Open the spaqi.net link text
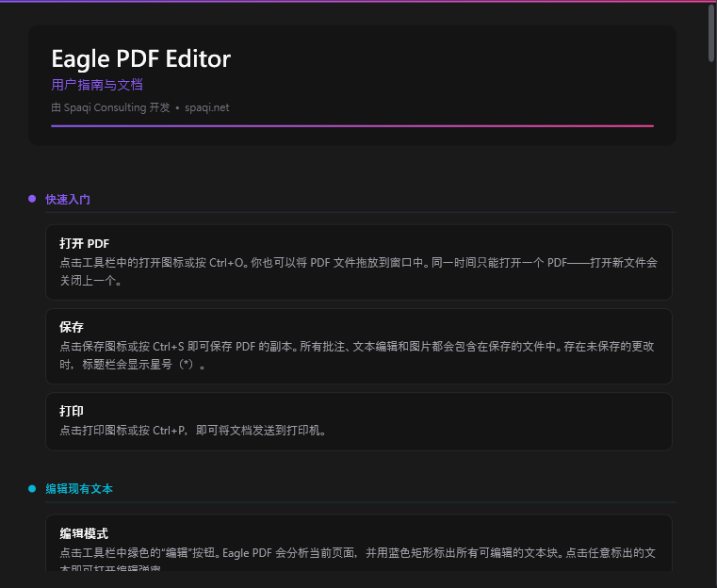 tap(206, 107)
